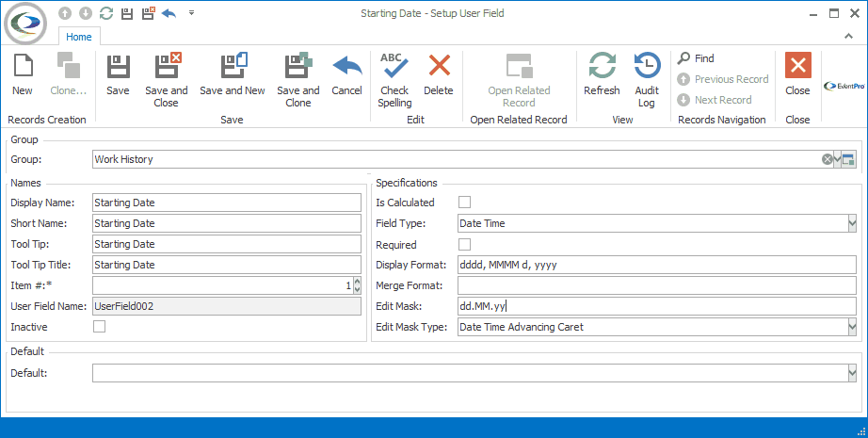This screenshot has width=868, height=438.
Task: Click the quick access undo arrow
Action: (x=169, y=13)
